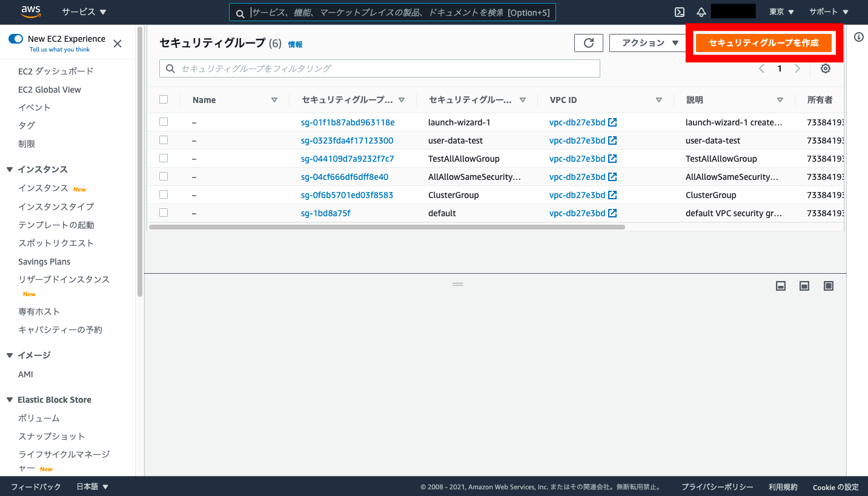The height and width of the screenshot is (496, 868).
Task: Open EC2 Global View in sidebar
Action: pyautogui.click(x=50, y=90)
